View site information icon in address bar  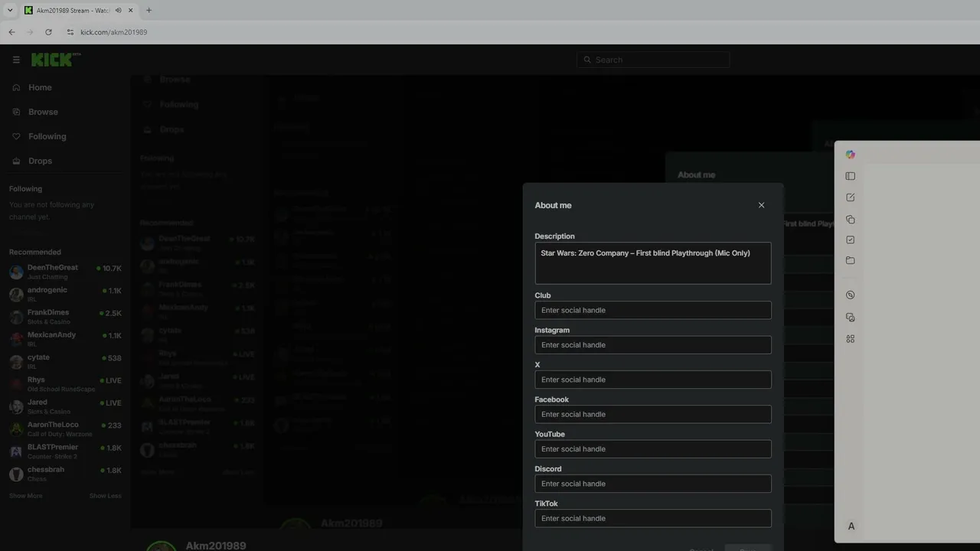70,32
